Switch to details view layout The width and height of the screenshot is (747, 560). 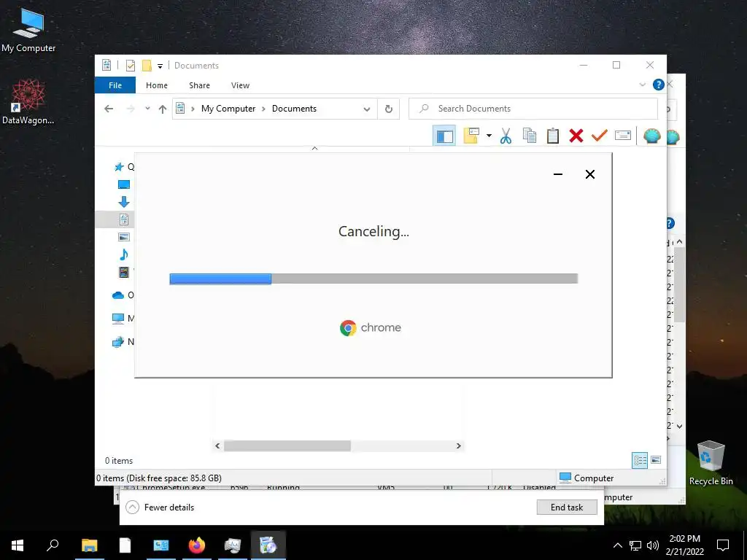640,460
